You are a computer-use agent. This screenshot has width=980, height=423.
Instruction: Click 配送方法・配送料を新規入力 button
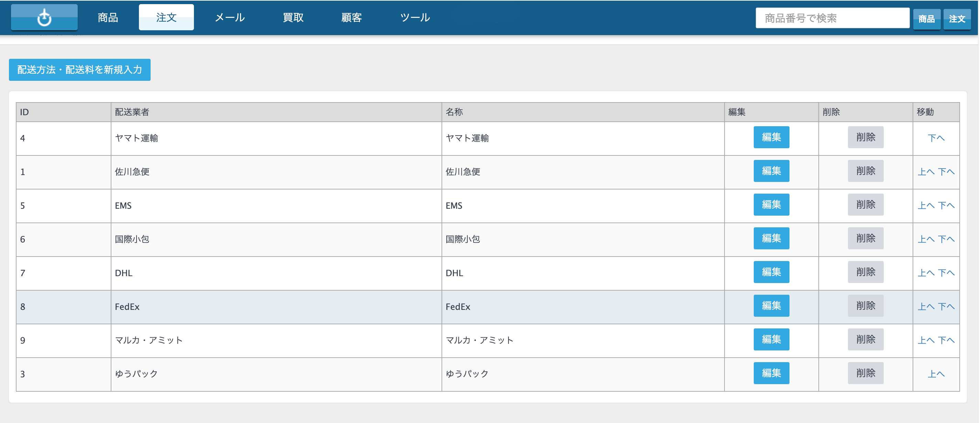79,69
